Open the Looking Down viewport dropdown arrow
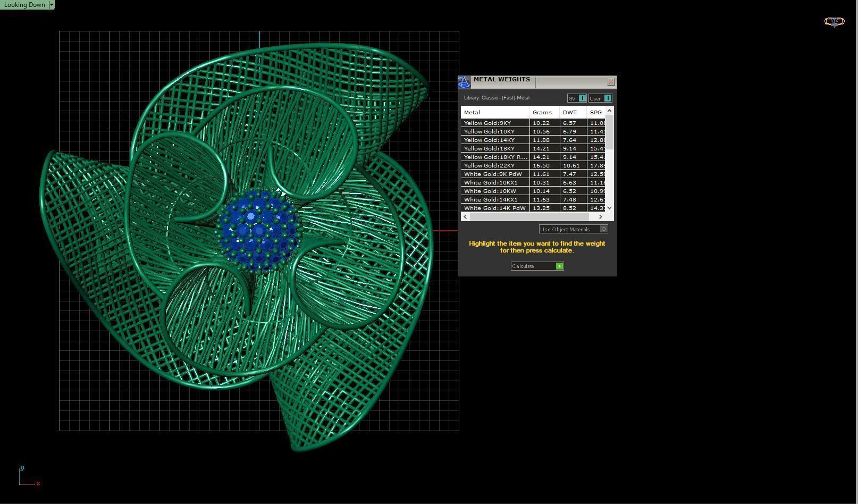This screenshot has width=858, height=504. [52, 5]
